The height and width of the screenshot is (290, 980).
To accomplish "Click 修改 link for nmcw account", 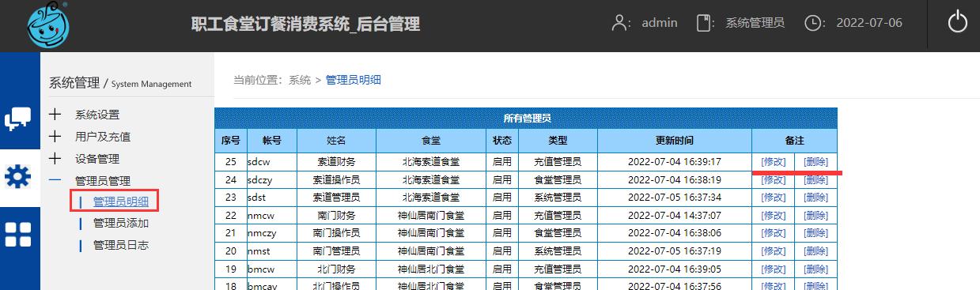I will tap(774, 215).
